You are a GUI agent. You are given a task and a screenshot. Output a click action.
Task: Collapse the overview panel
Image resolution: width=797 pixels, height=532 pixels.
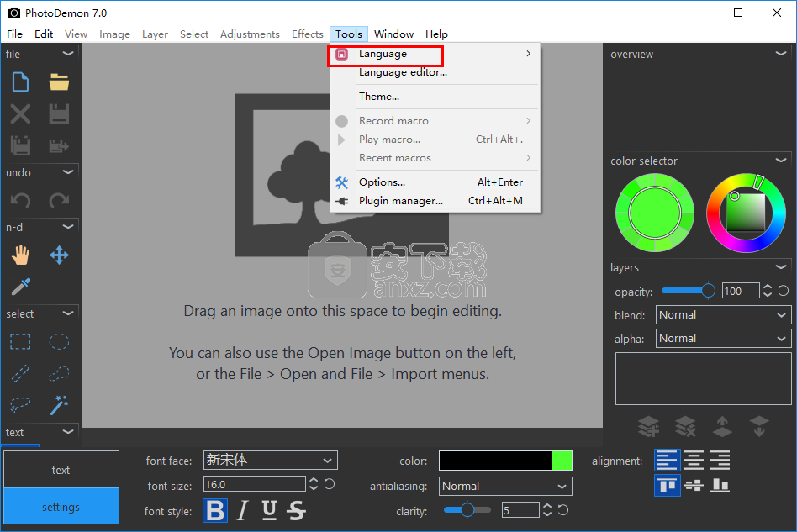781,53
